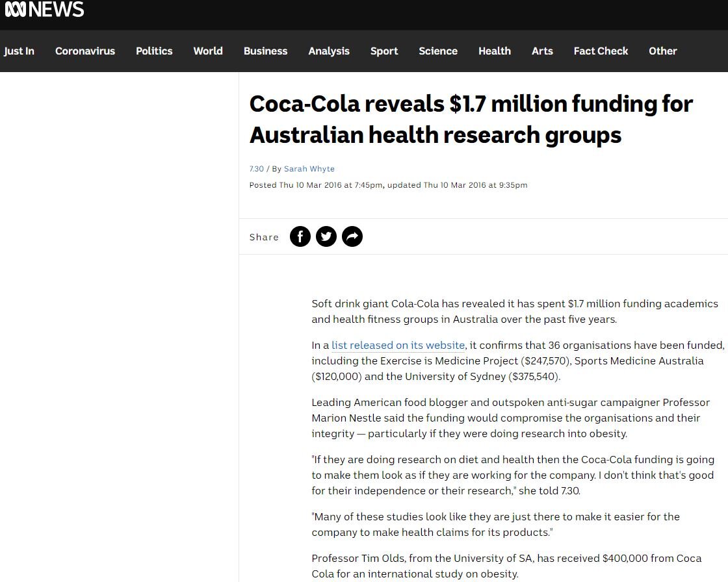Open the Just In section
Screen dimensions: 728x582
pyautogui.click(x=19, y=51)
